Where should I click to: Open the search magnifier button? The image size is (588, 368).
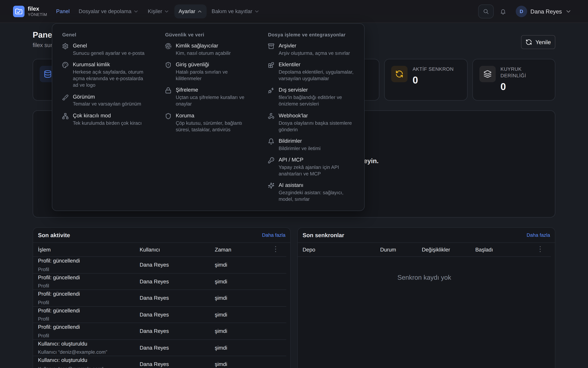tap(486, 11)
